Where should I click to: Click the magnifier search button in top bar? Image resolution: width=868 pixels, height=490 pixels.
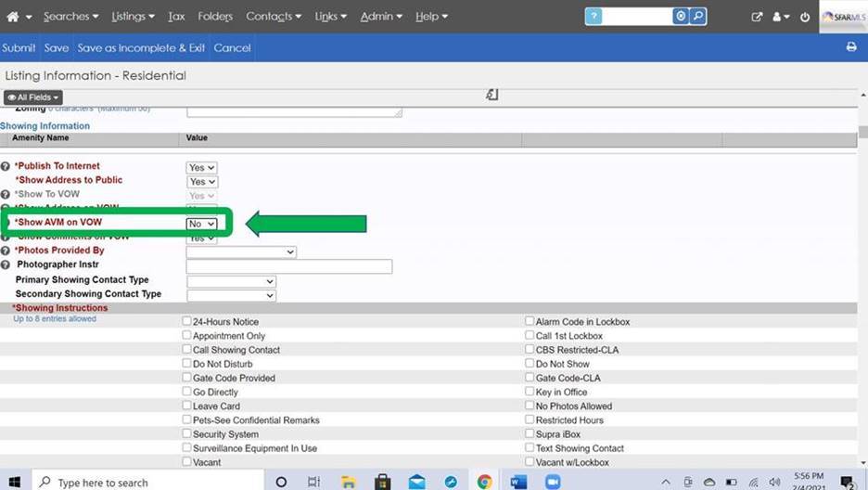tap(698, 17)
